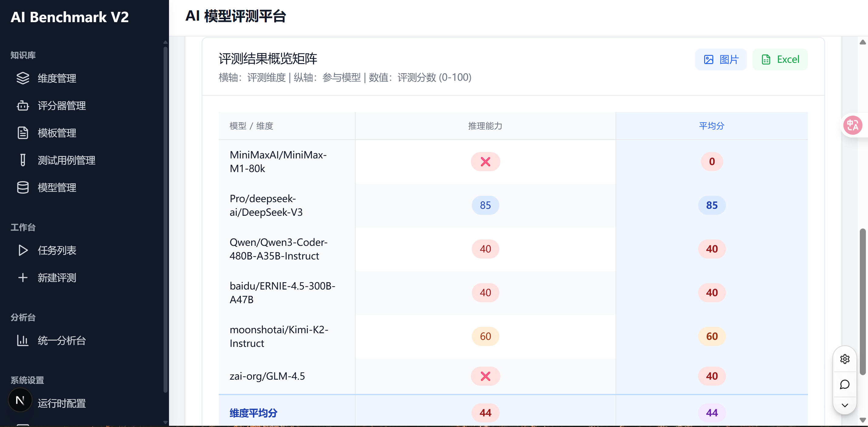This screenshot has width=868, height=427.
Task: Open 维度管理 menu item
Action: click(x=57, y=78)
